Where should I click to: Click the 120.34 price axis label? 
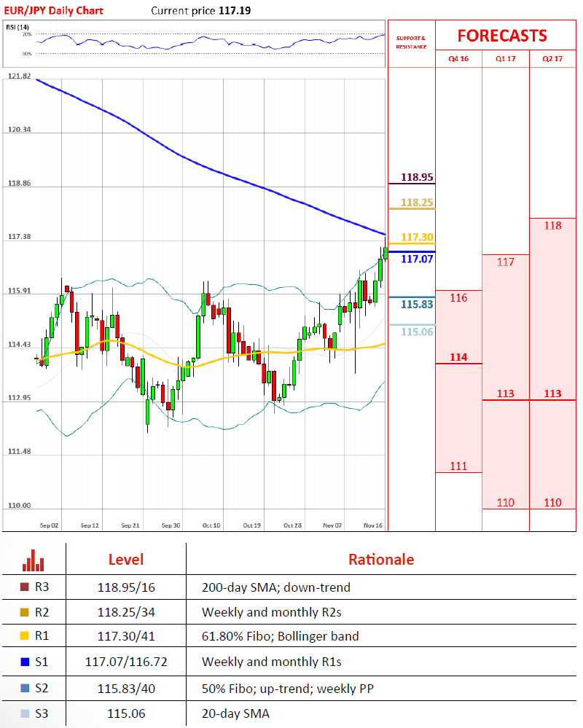(x=20, y=130)
